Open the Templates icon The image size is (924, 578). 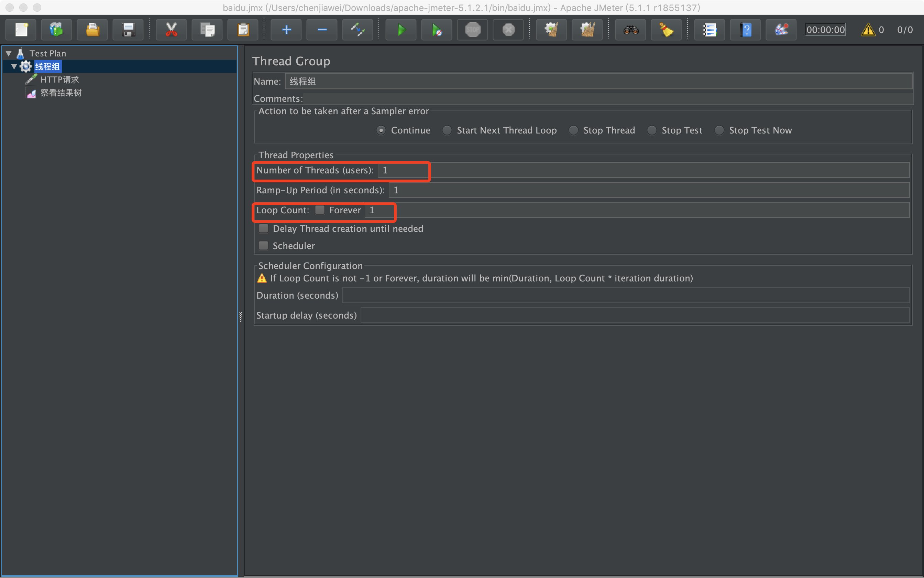tap(56, 30)
